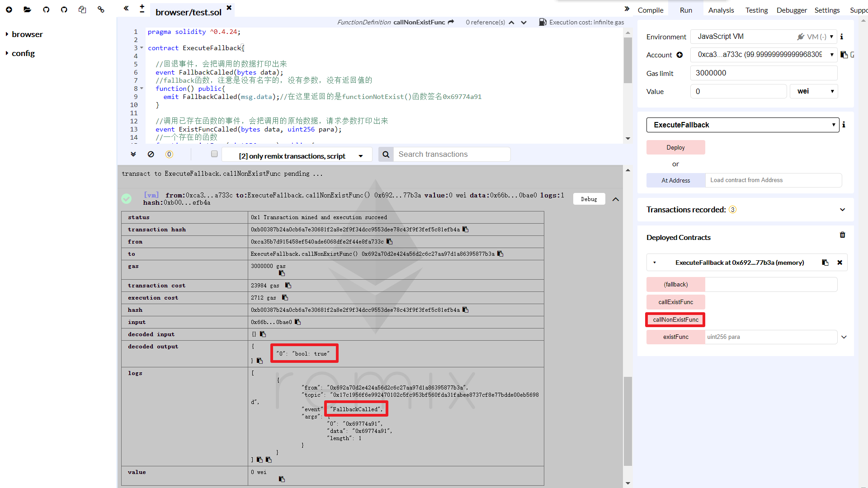The height and width of the screenshot is (488, 868).
Task: Click the (fallback) function button
Action: (675, 285)
